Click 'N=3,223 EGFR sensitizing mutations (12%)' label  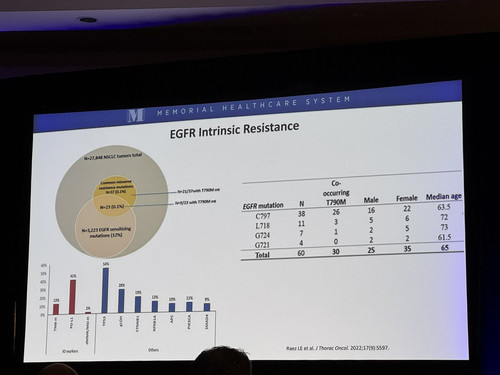point(106,232)
